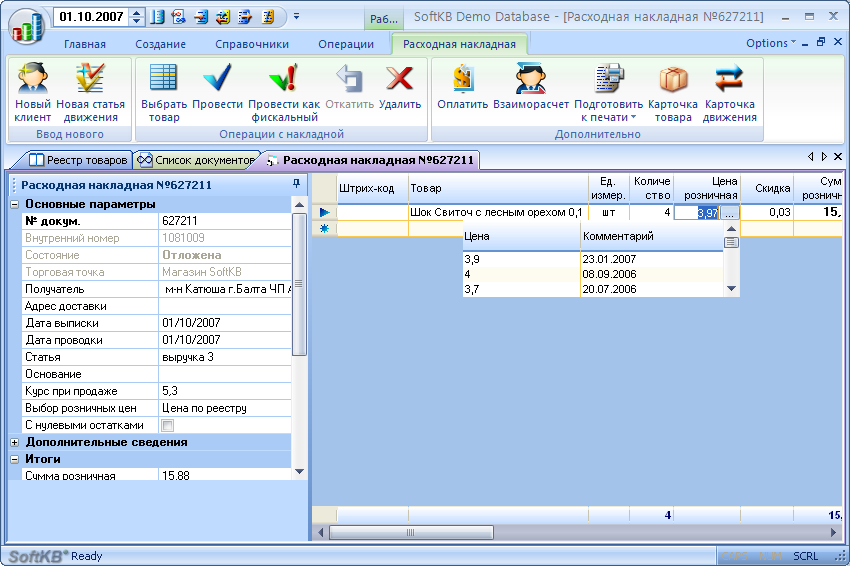Open the Создание ribbon tab
Image resolution: width=850 pixels, height=566 pixels.
click(160, 44)
